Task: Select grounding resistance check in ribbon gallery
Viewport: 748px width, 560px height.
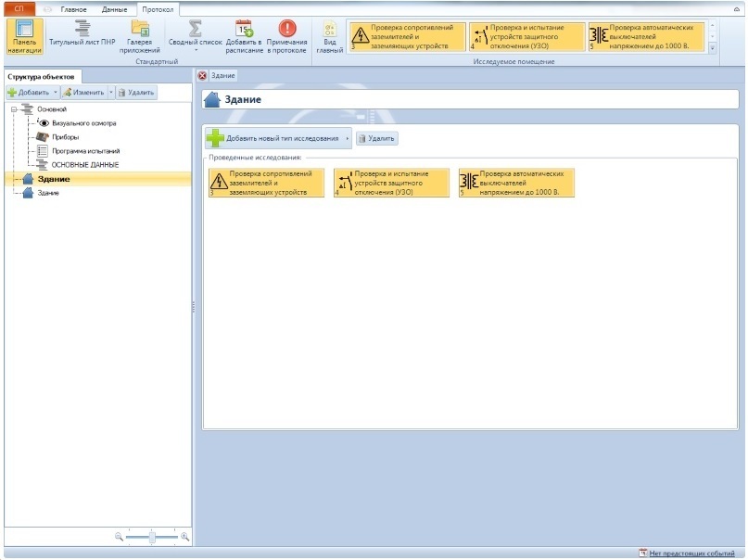Action: (404, 37)
